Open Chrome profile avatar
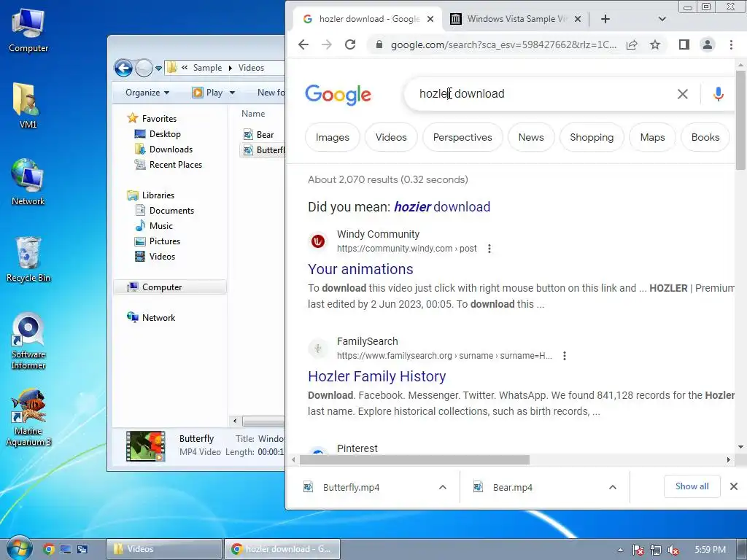 [x=708, y=44]
